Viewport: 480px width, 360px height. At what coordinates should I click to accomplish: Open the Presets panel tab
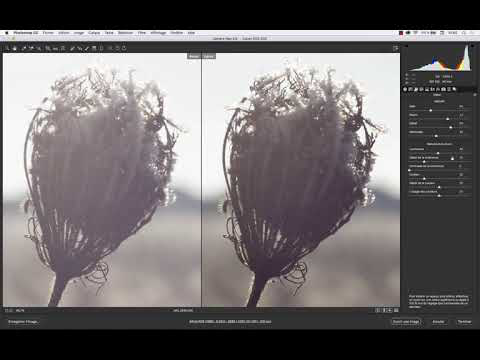click(x=449, y=89)
